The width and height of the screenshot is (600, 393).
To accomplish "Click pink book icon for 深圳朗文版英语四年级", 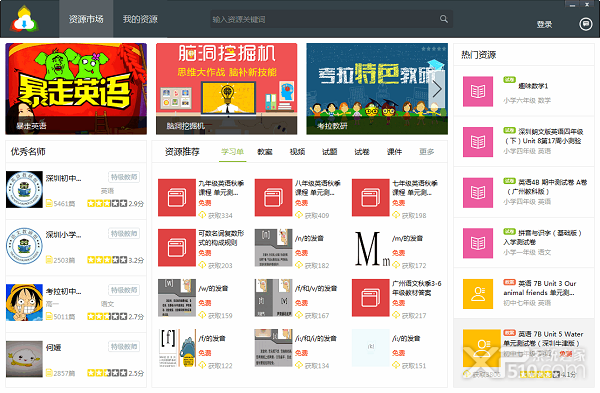I will (478, 142).
